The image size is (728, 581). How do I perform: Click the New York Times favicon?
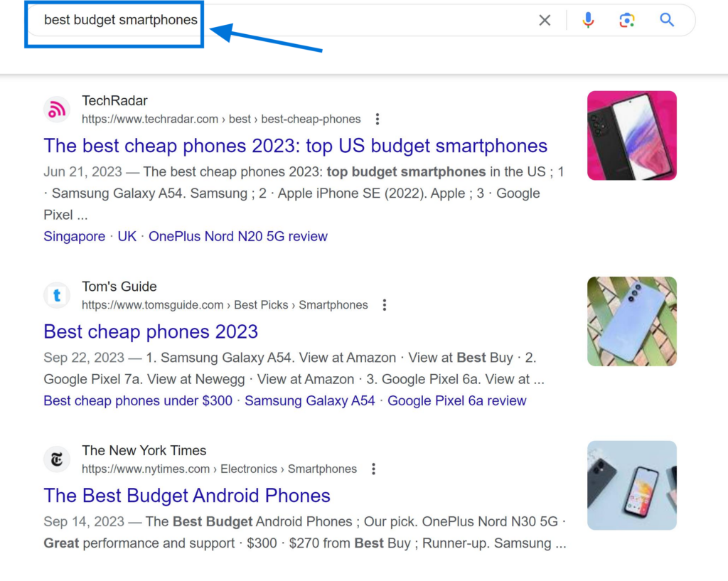tap(57, 459)
